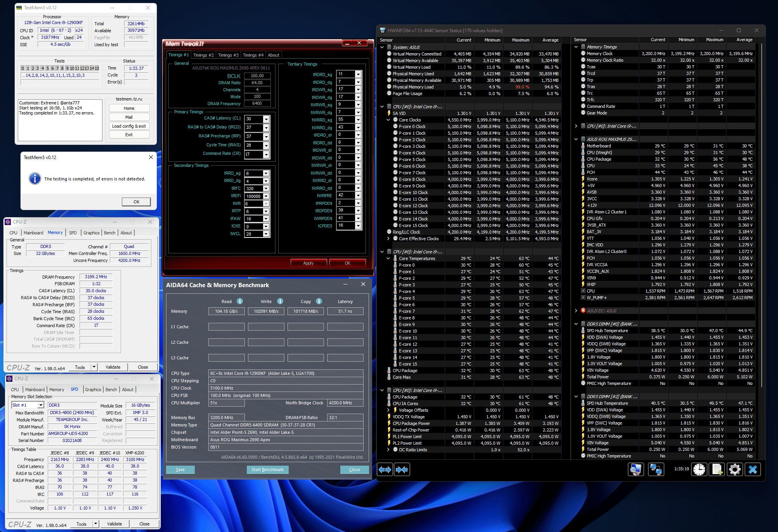Click the info icon next to Read in AIDA64
The height and width of the screenshot is (532, 778).
pos(240,301)
